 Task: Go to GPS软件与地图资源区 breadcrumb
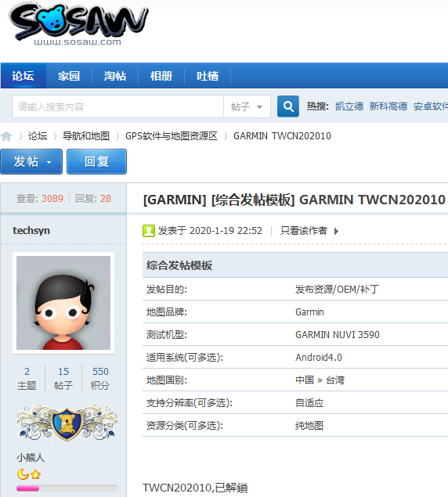pyautogui.click(x=172, y=136)
